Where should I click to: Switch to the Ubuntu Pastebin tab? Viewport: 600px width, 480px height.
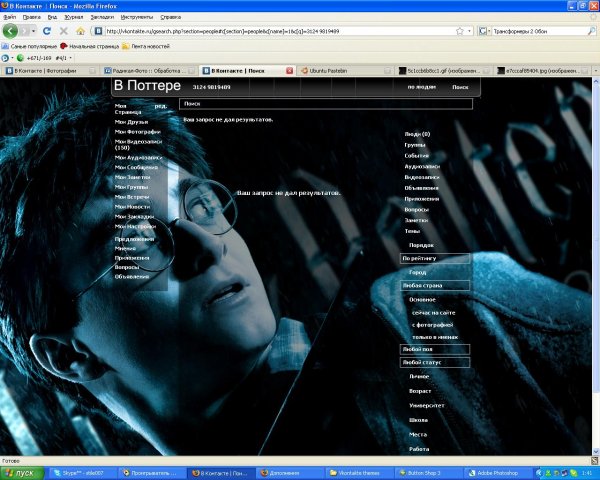(346, 71)
